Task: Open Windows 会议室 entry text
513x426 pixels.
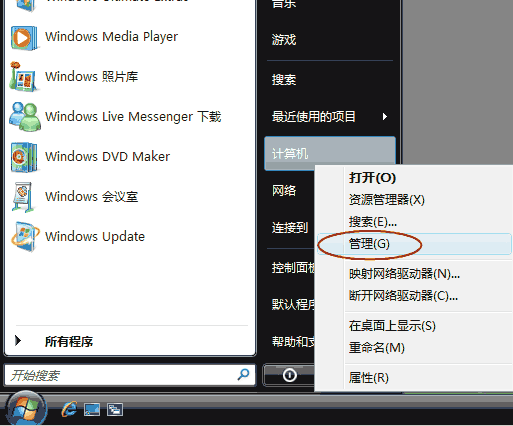Action: (x=92, y=196)
